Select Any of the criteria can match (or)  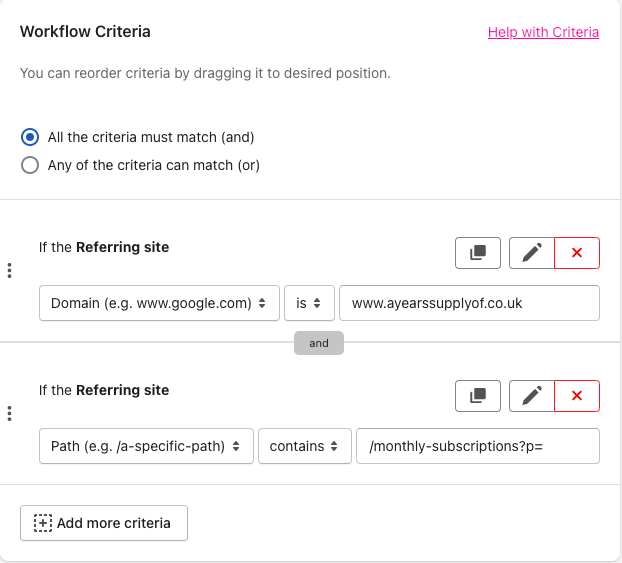30,165
